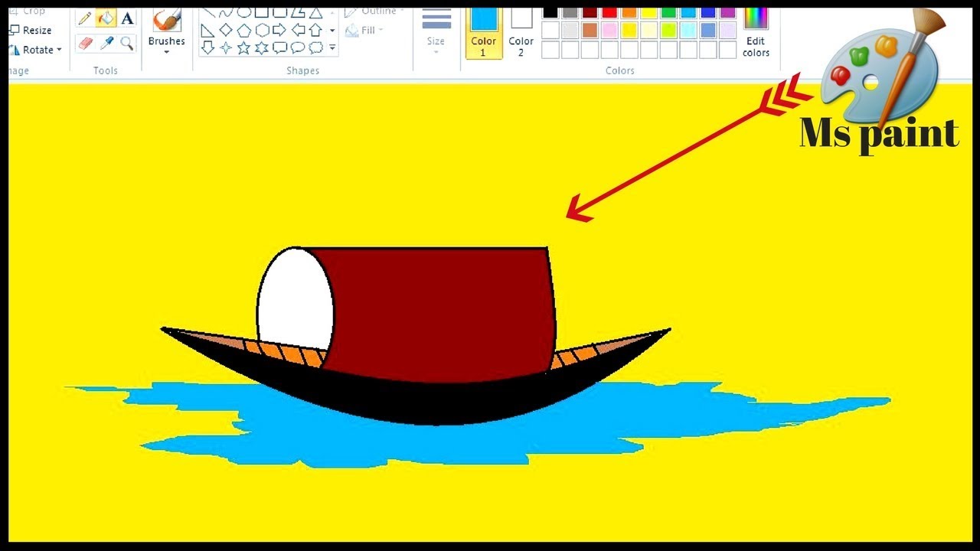Select the Pencil tool
The width and height of the screenshot is (980, 551).
pos(85,18)
